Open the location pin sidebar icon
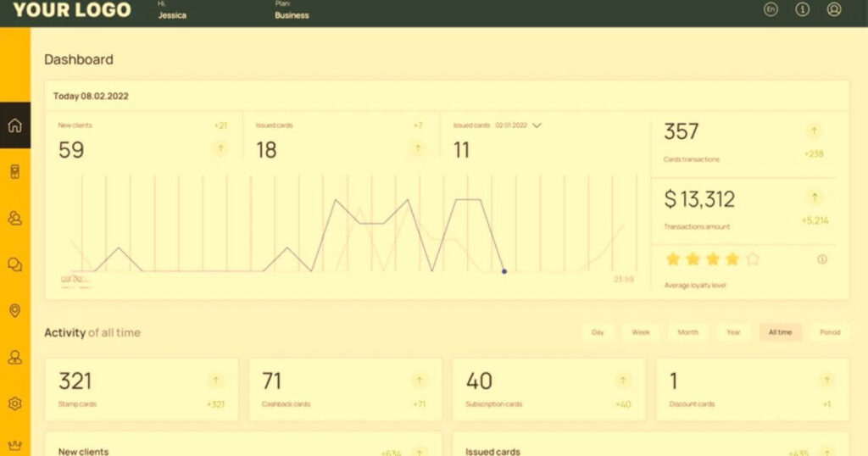This screenshot has width=868, height=456. click(15, 310)
